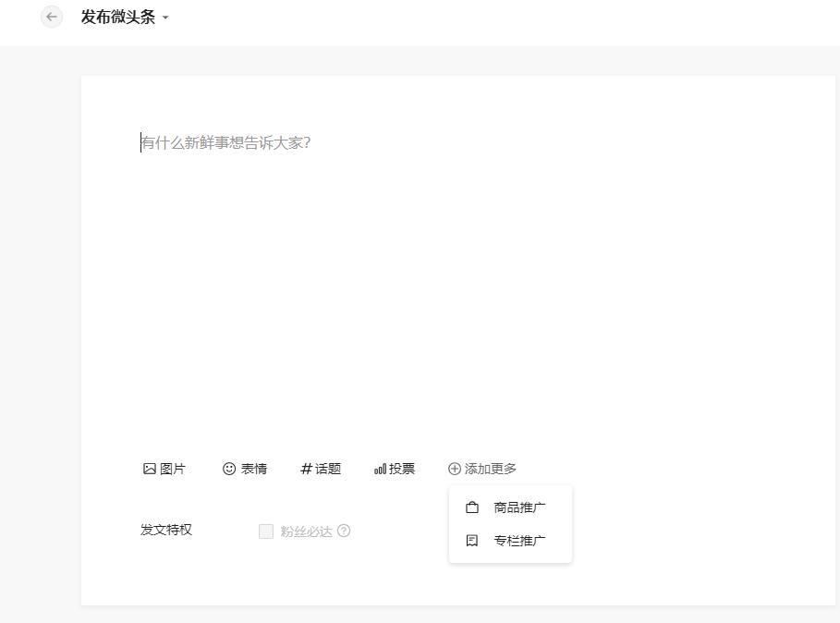Screen dimensions: 840x623
Task: Click the hashtag icon for 话题
Action: pyautogui.click(x=305, y=469)
